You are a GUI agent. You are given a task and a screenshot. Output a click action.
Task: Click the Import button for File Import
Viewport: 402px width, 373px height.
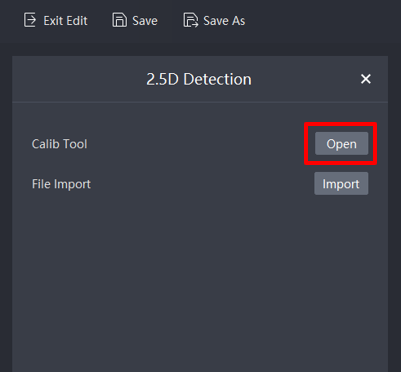[x=341, y=184]
